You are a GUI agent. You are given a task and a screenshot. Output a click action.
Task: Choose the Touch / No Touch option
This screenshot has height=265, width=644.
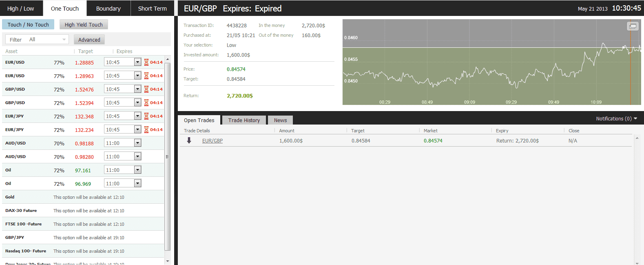pos(28,24)
